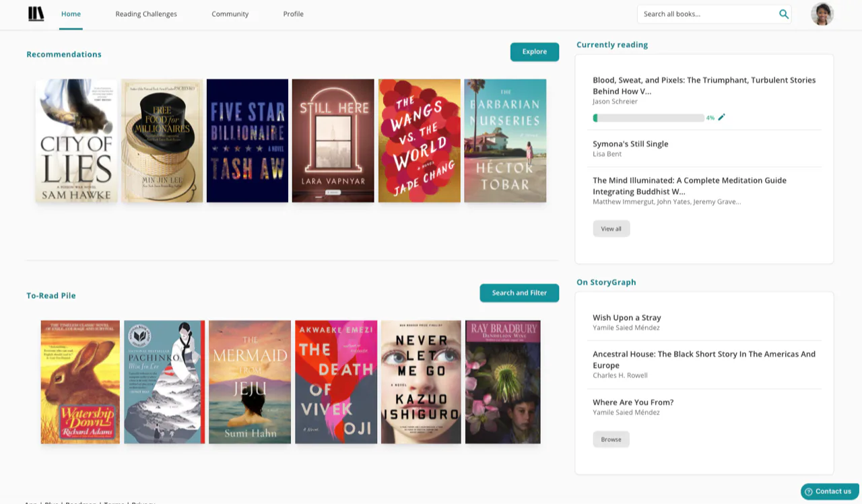Screen dimensions: 862x504
Task: Open Free Food for Millionaires cover
Action: (x=162, y=141)
